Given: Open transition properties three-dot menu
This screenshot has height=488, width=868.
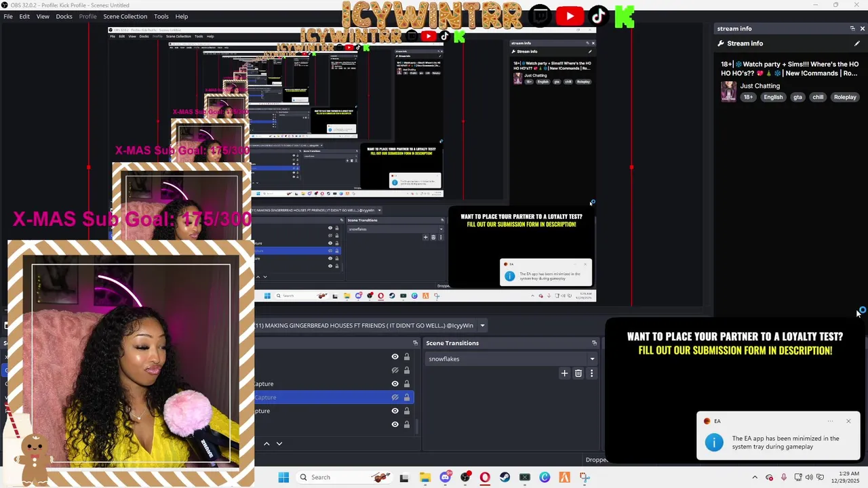Looking at the screenshot, I should [x=591, y=373].
